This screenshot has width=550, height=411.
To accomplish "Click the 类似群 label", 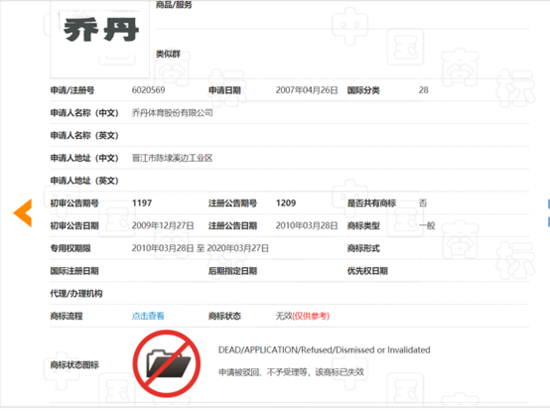I will point(168,54).
